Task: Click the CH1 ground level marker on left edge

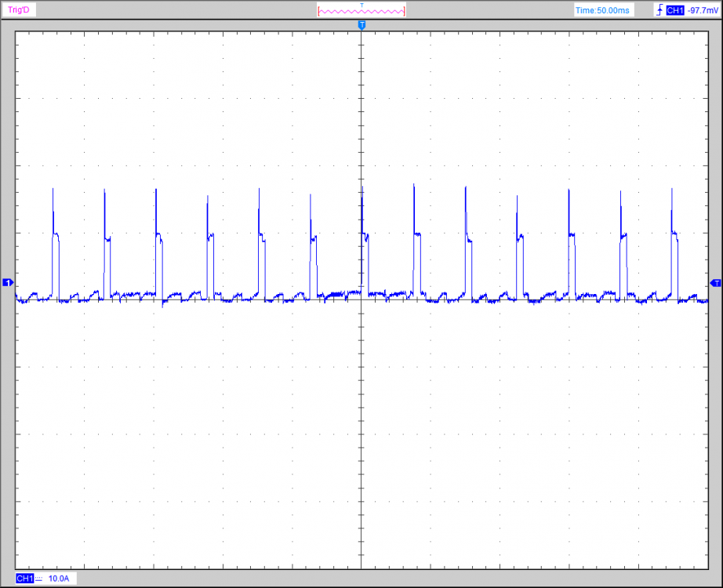Action: click(x=8, y=282)
